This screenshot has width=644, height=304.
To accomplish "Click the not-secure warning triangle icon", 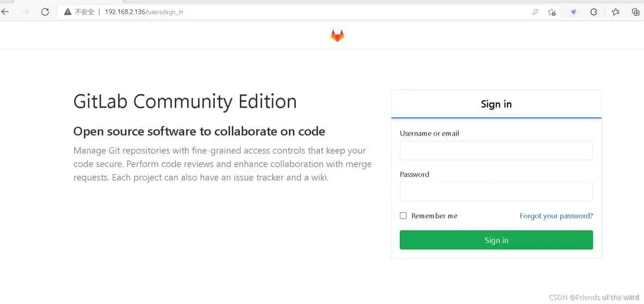I will click(67, 11).
